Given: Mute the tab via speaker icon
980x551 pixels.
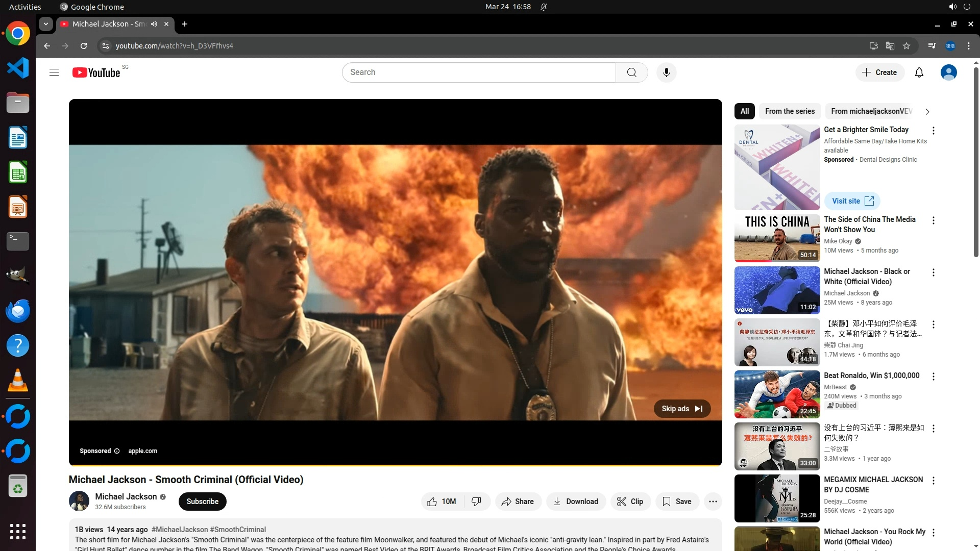Looking at the screenshot, I should coord(154,24).
